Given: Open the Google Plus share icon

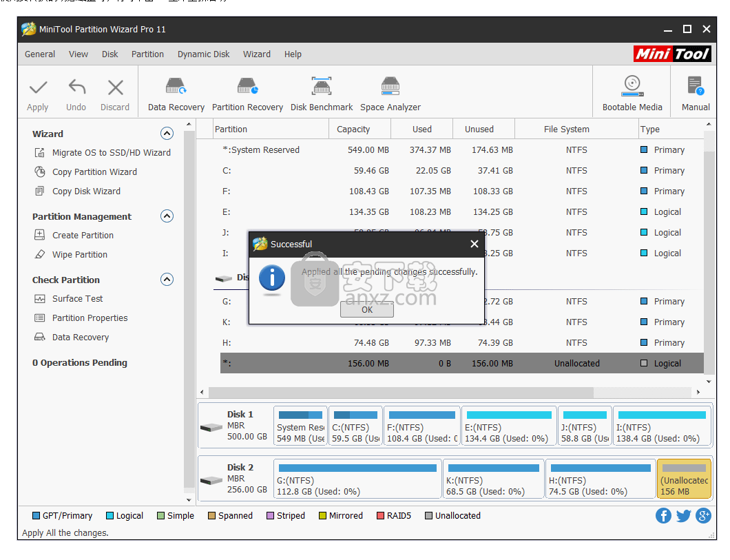Looking at the screenshot, I should pos(703,515).
